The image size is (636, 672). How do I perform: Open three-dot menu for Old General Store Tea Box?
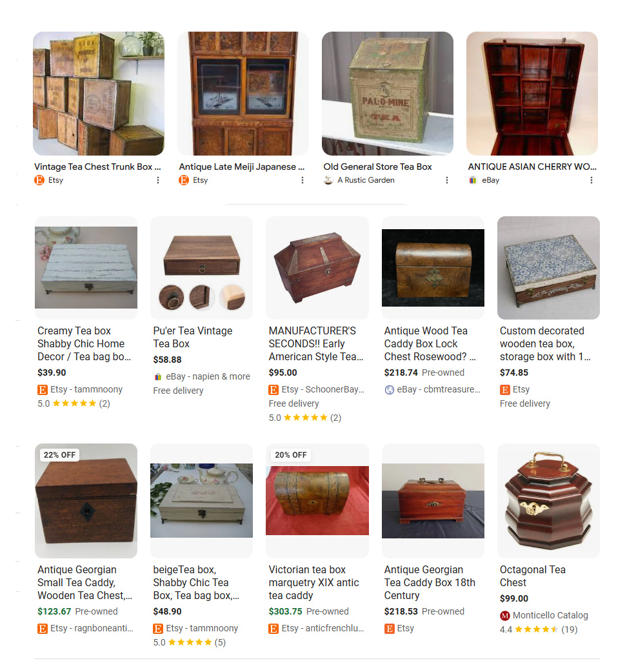(447, 180)
